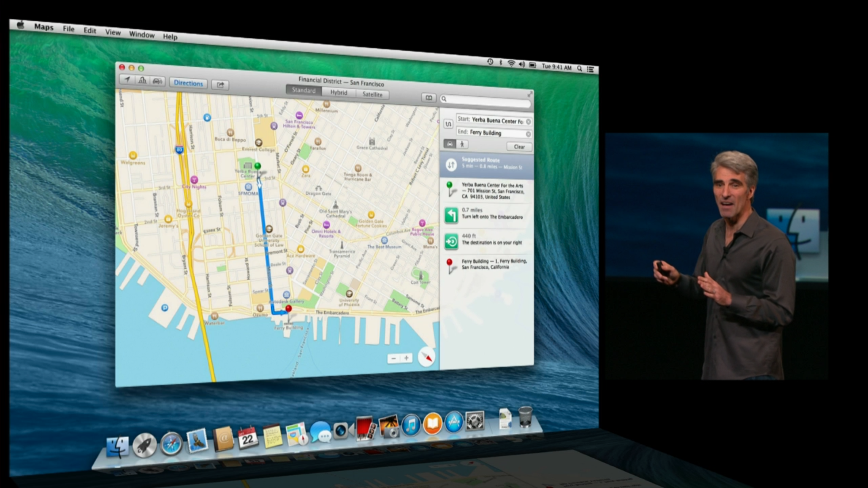Click the compass icon on the map
Viewport: 868px width, 488px height.
tap(426, 357)
